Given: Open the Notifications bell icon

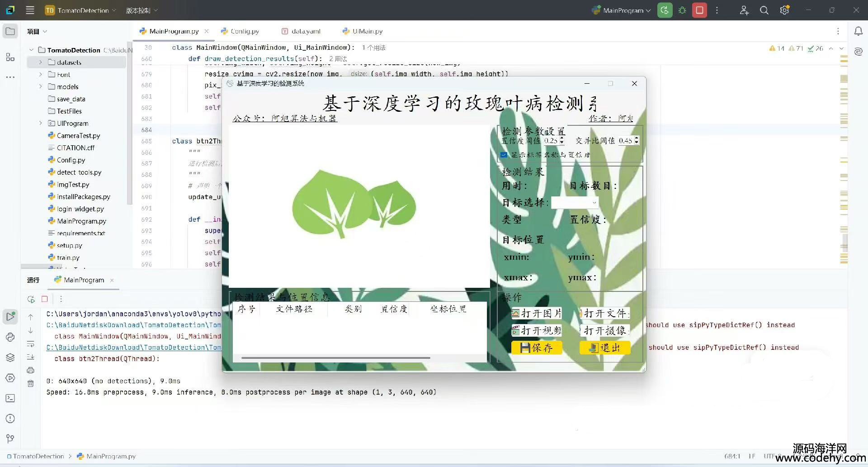Looking at the screenshot, I should [x=858, y=31].
